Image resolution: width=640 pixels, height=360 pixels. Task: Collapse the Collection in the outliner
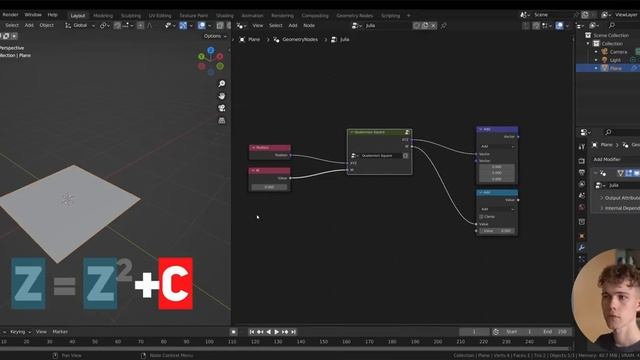coord(588,44)
